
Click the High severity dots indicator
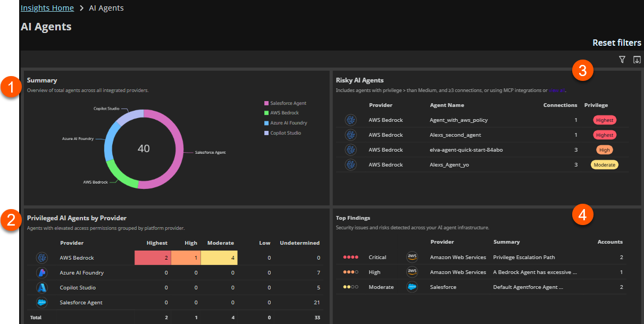pos(351,272)
